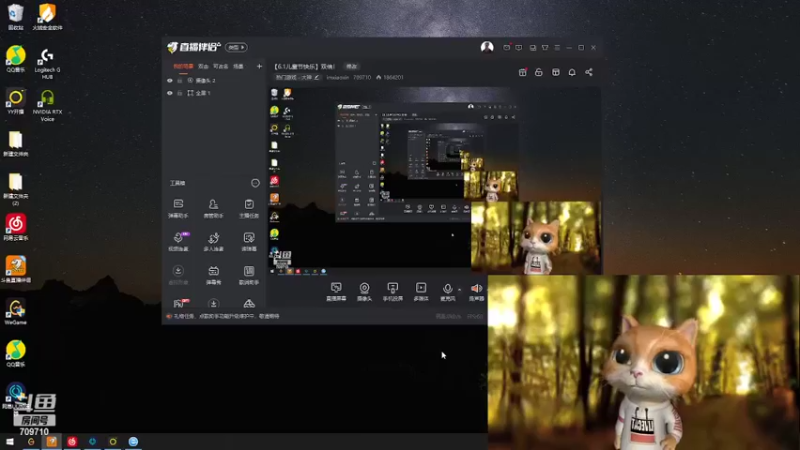
Task: Open the 直播伴侣 icon in the taskbar
Action: (52, 441)
